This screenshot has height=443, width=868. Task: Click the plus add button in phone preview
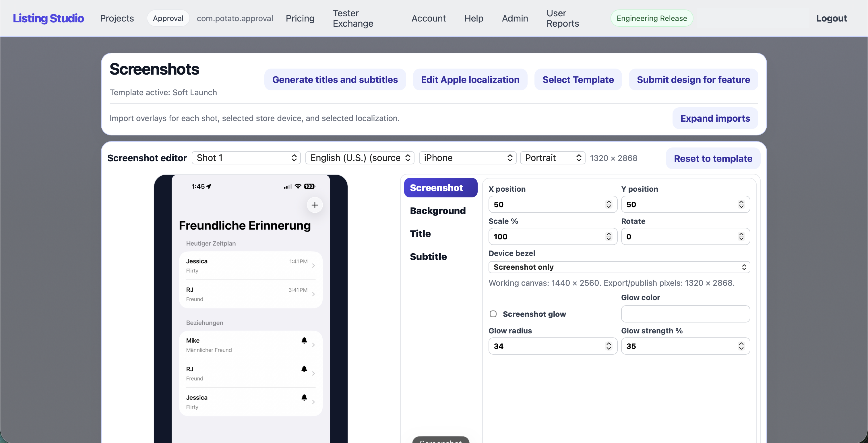pos(315,205)
